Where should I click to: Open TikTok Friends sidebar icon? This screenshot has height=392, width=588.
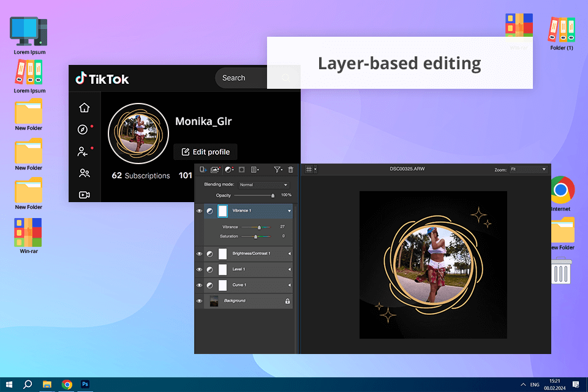85,173
